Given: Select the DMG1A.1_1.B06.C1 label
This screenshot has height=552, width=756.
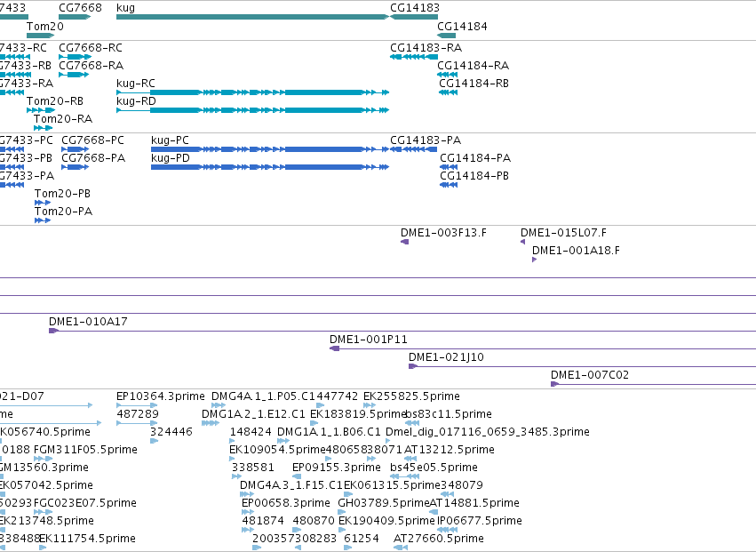Looking at the screenshot, I should (x=330, y=432).
